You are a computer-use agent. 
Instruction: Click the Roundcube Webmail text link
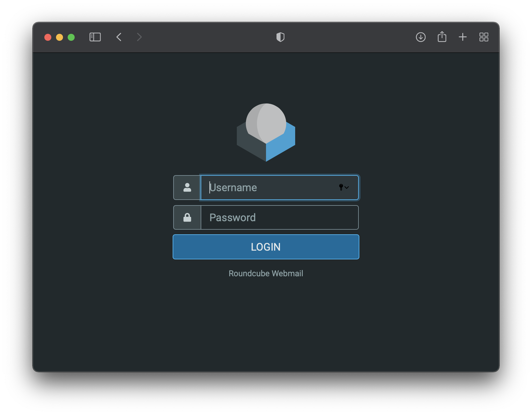click(266, 273)
